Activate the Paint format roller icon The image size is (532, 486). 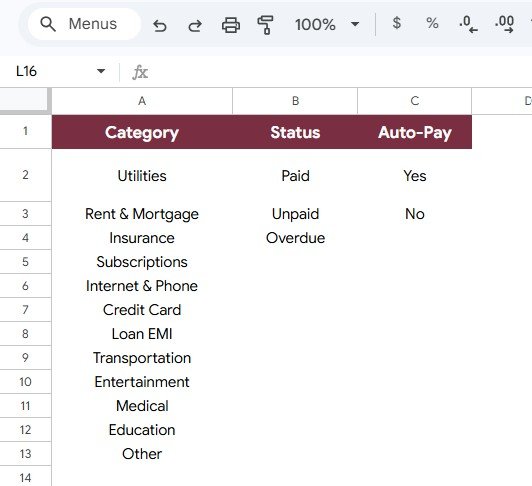[x=265, y=25]
